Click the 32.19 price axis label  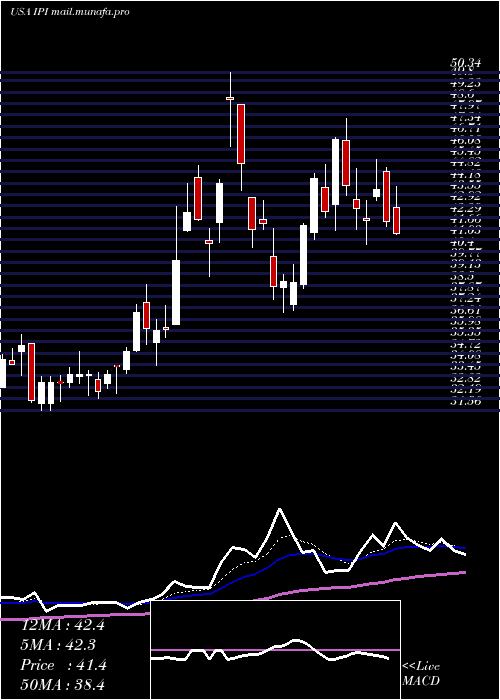click(465, 390)
